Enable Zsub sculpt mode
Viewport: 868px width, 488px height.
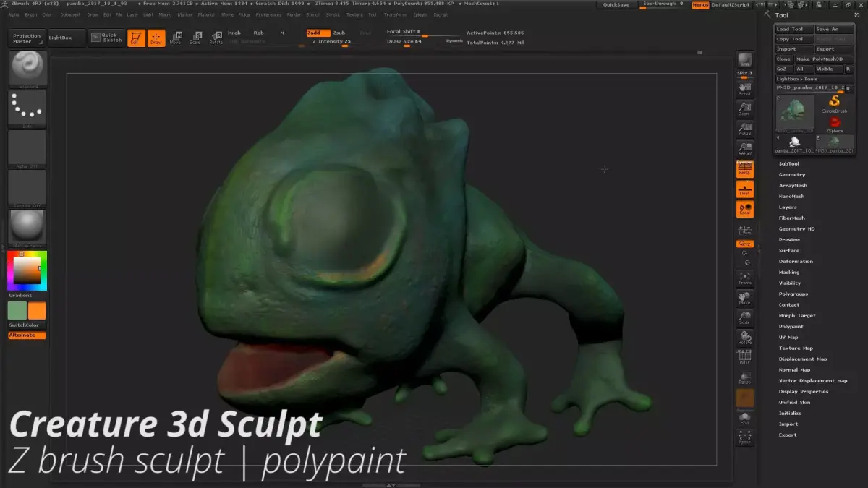coord(339,33)
